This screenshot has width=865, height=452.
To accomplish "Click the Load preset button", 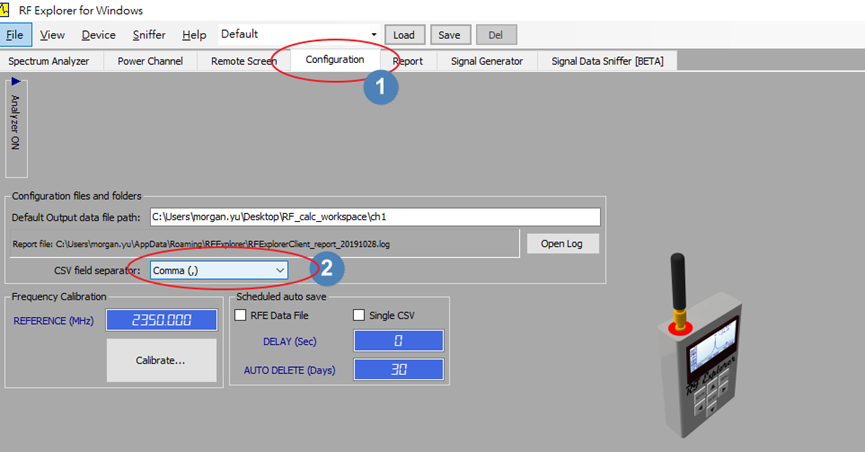I will (404, 35).
